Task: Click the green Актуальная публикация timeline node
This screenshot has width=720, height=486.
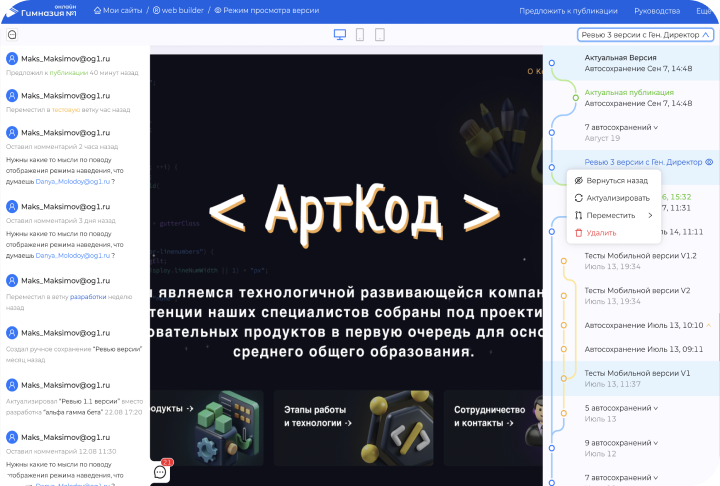Action: click(576, 98)
